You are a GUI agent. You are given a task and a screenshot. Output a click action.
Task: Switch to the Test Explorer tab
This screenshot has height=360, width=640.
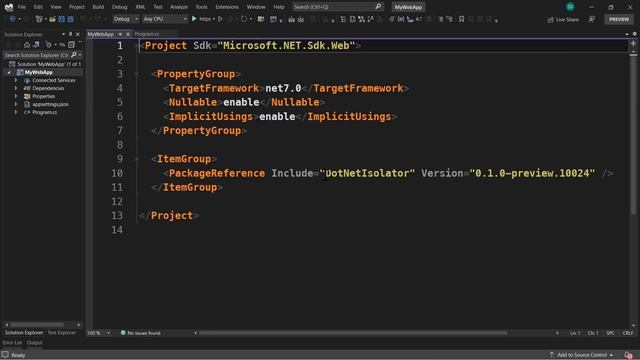(x=62, y=333)
